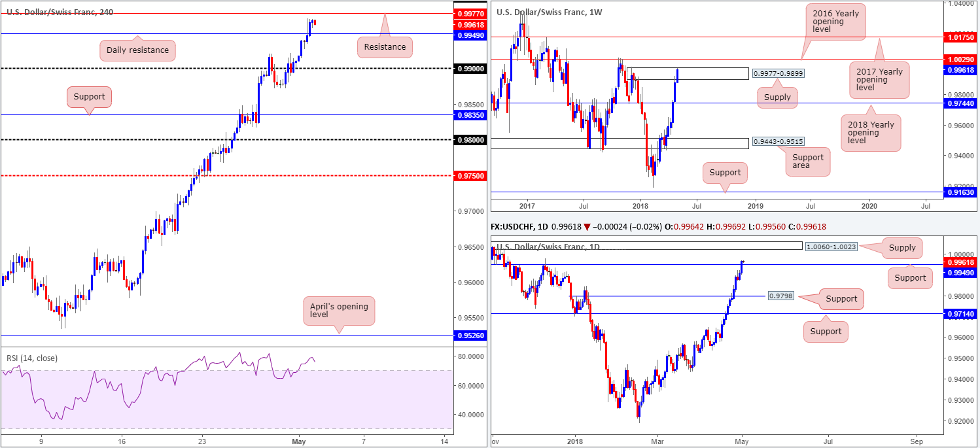Select the "2018 Yearly opening level" callout

pyautogui.click(x=871, y=132)
